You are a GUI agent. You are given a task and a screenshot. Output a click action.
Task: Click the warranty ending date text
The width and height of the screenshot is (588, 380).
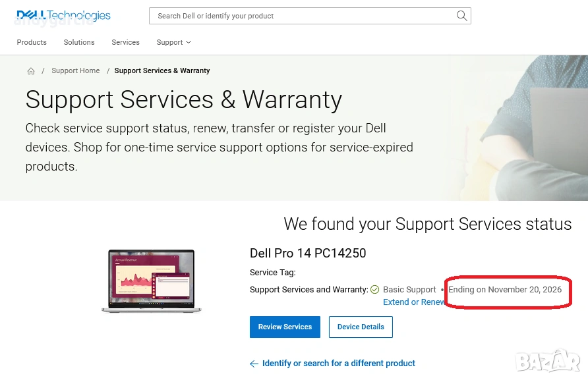tap(505, 290)
